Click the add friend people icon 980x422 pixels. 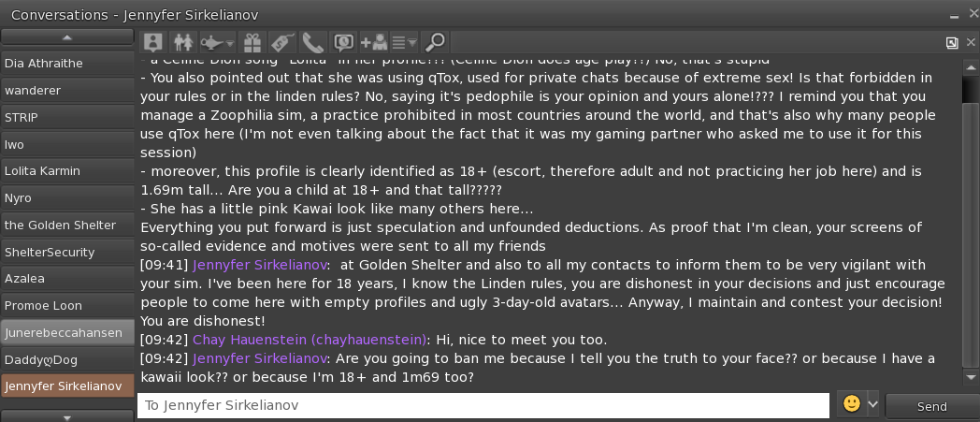(x=184, y=42)
